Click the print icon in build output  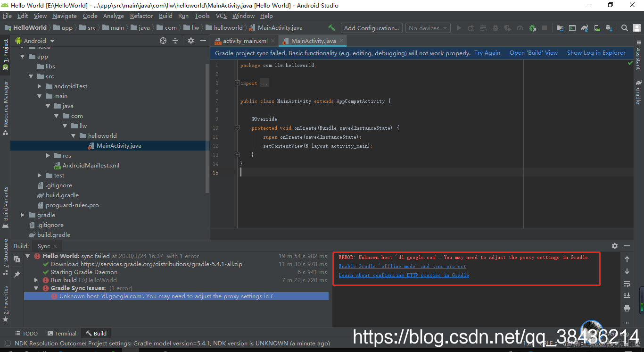click(x=627, y=308)
